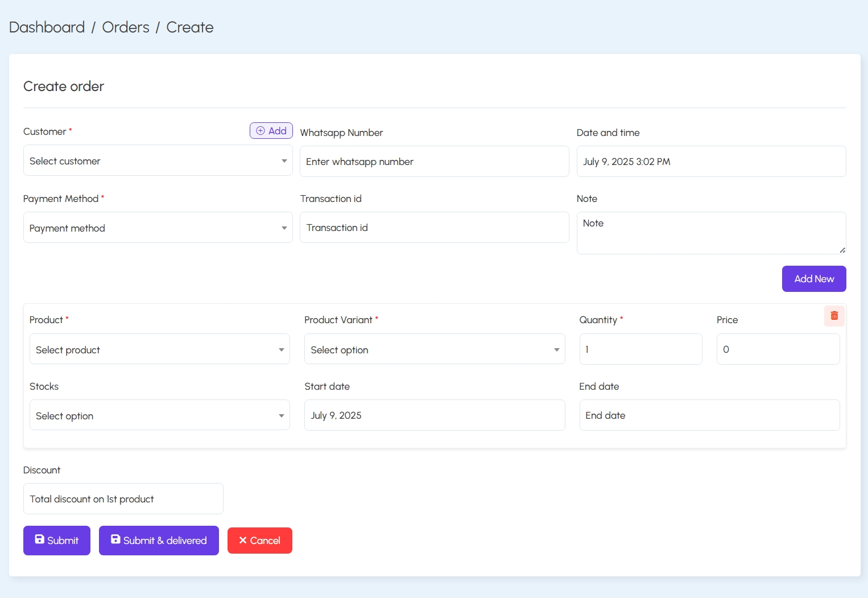Cancel the order creation

(260, 541)
